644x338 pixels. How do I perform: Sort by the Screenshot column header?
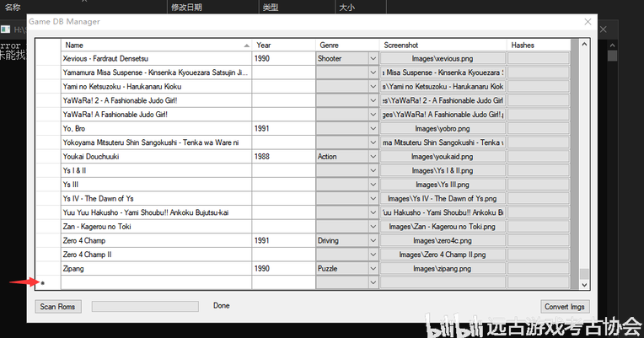point(443,46)
